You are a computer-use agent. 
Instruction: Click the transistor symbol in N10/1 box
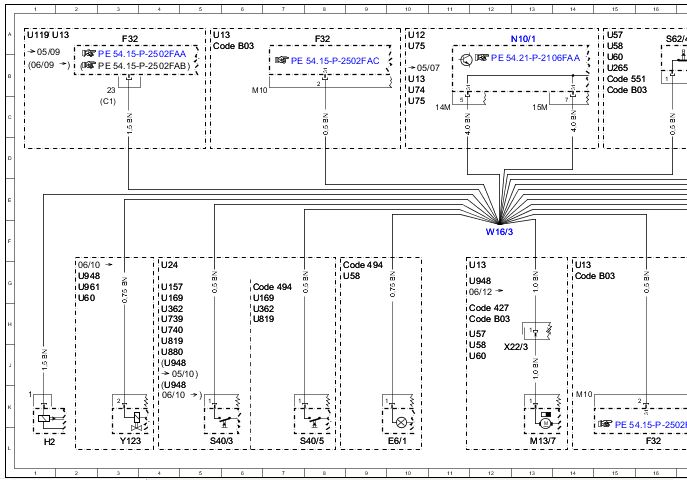pos(466,59)
